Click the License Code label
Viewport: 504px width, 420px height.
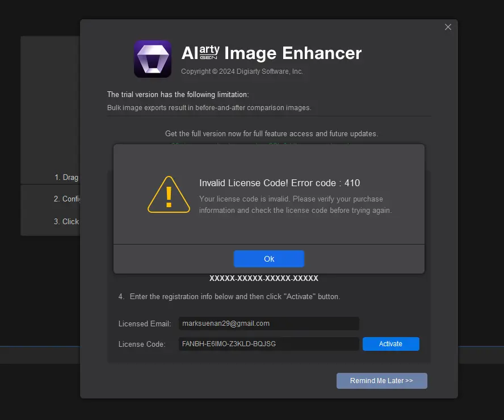coord(142,344)
